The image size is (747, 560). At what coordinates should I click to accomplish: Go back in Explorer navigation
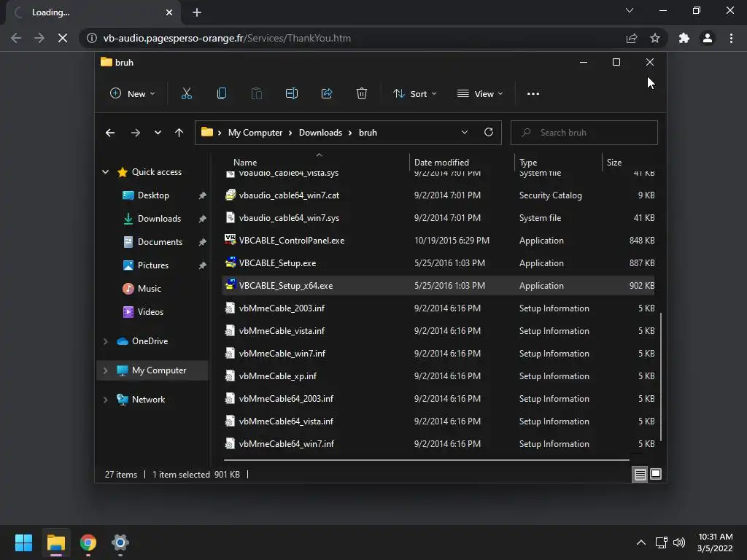point(110,133)
